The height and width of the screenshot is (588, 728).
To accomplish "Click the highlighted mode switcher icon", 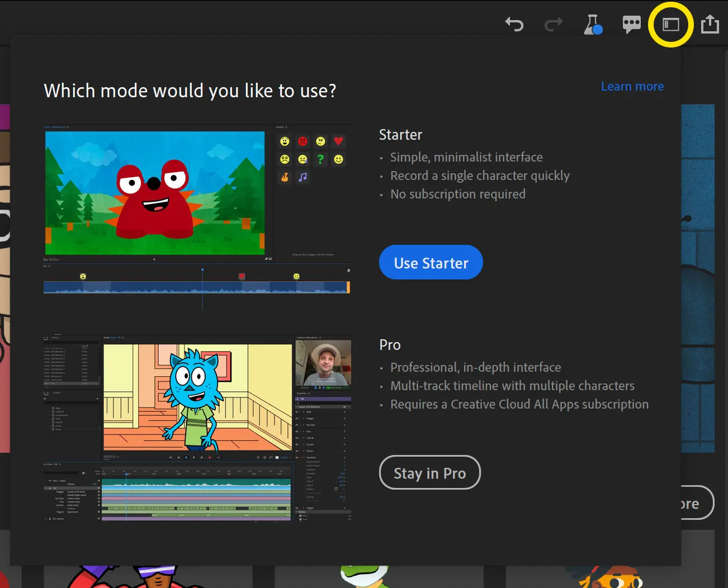I will [670, 25].
